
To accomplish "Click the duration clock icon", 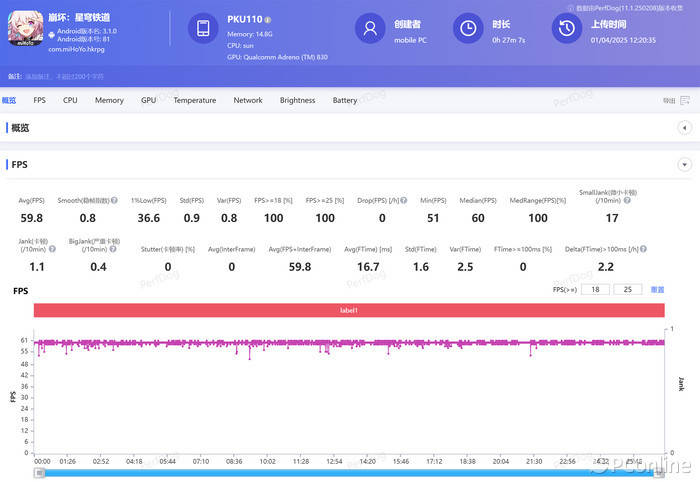I will click(467, 29).
